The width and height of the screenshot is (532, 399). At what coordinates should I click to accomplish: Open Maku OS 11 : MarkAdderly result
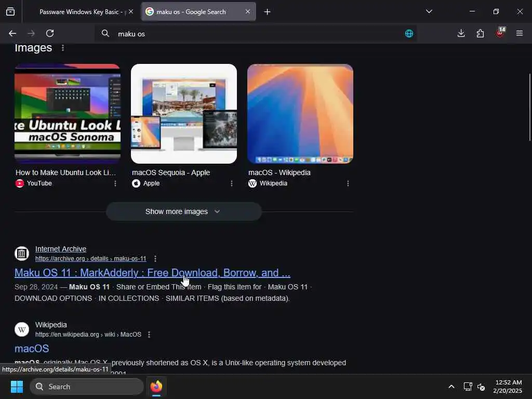click(152, 273)
